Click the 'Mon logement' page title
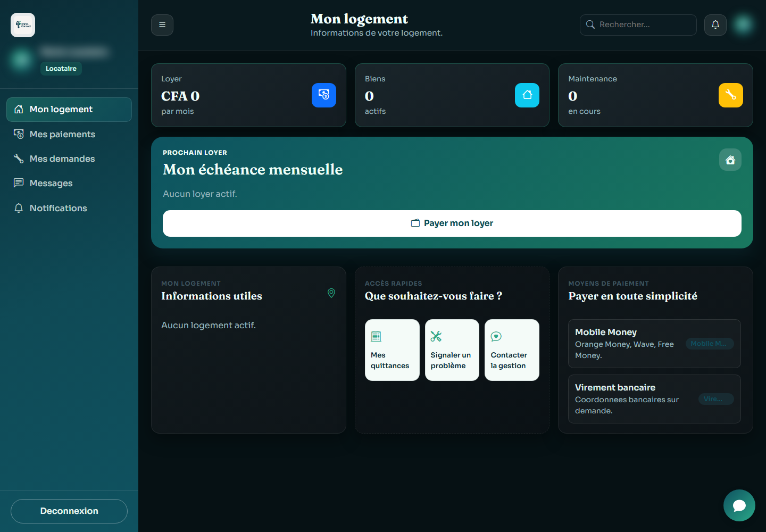766x532 pixels. (x=359, y=19)
